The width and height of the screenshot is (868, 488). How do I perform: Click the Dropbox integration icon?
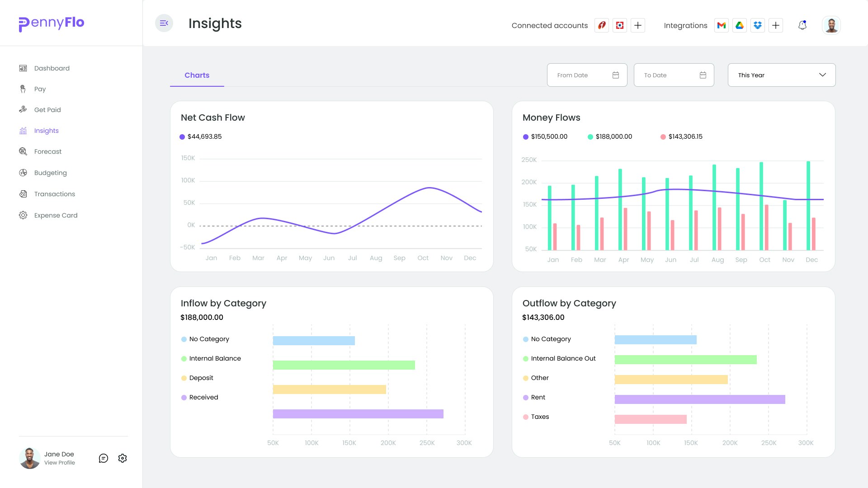(x=758, y=25)
